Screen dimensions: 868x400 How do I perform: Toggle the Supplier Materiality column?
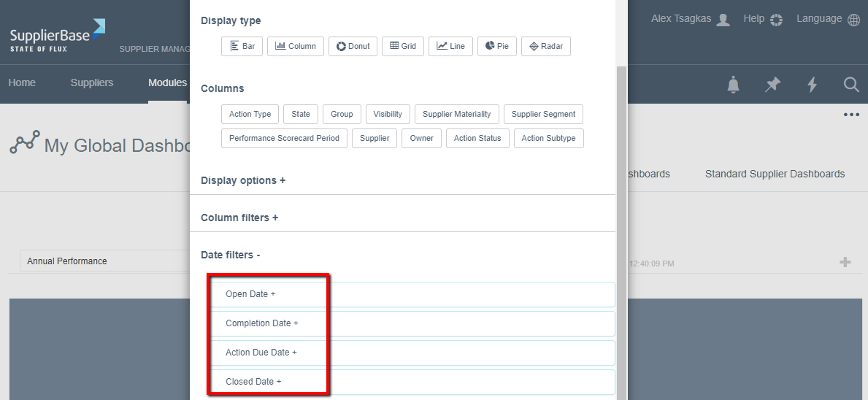457,114
